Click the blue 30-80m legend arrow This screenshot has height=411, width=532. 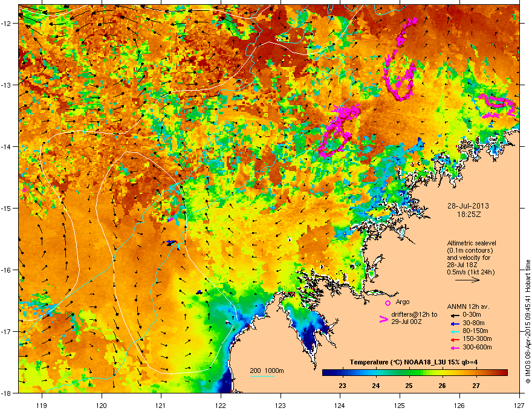click(454, 323)
